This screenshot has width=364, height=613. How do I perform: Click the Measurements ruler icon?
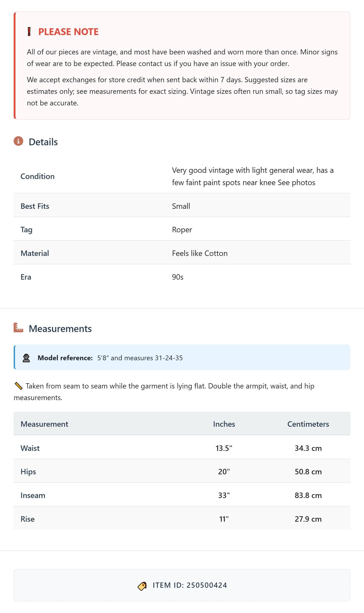[18, 328]
